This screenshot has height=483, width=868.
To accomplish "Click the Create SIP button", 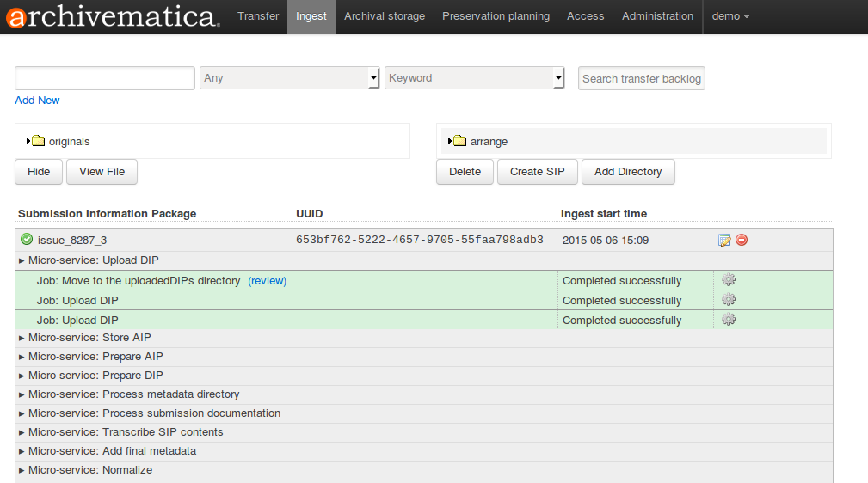I will (x=537, y=172).
